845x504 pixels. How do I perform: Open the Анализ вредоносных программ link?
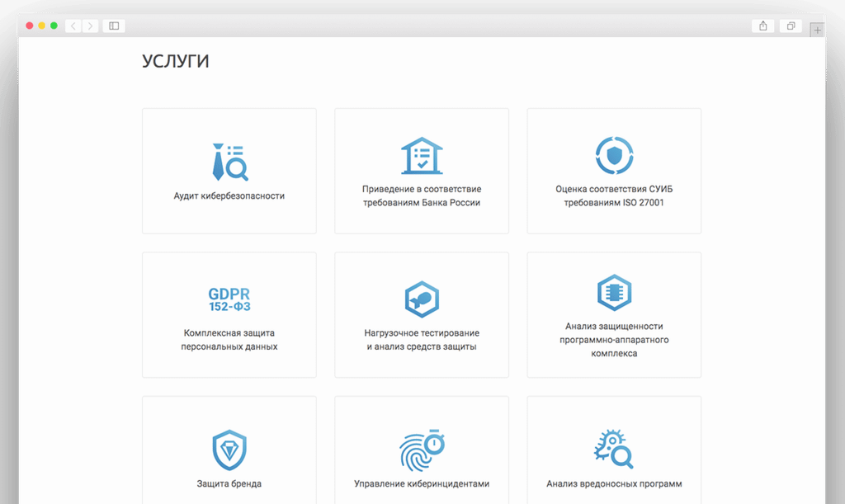click(x=614, y=483)
